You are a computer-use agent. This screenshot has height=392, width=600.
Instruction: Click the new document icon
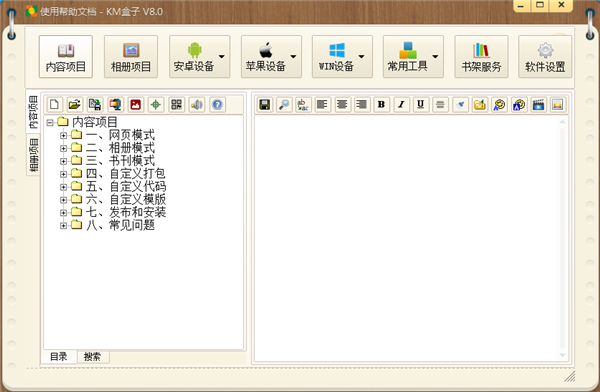click(54, 105)
